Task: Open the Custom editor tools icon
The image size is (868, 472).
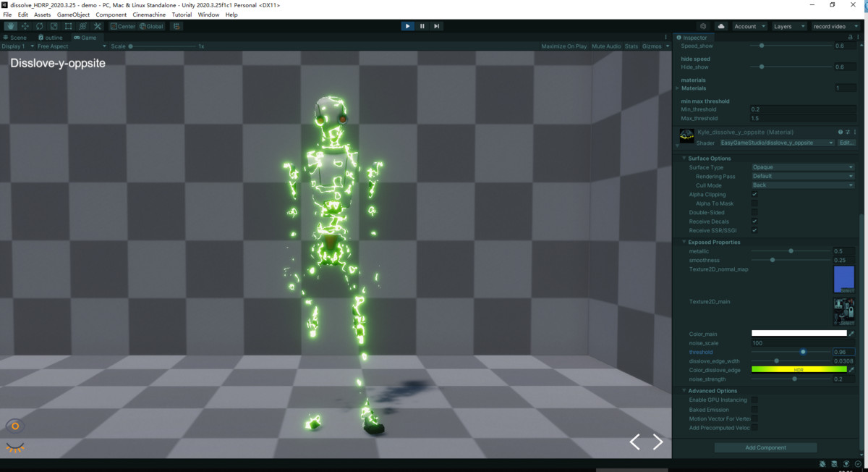Action: pyautogui.click(x=96, y=26)
